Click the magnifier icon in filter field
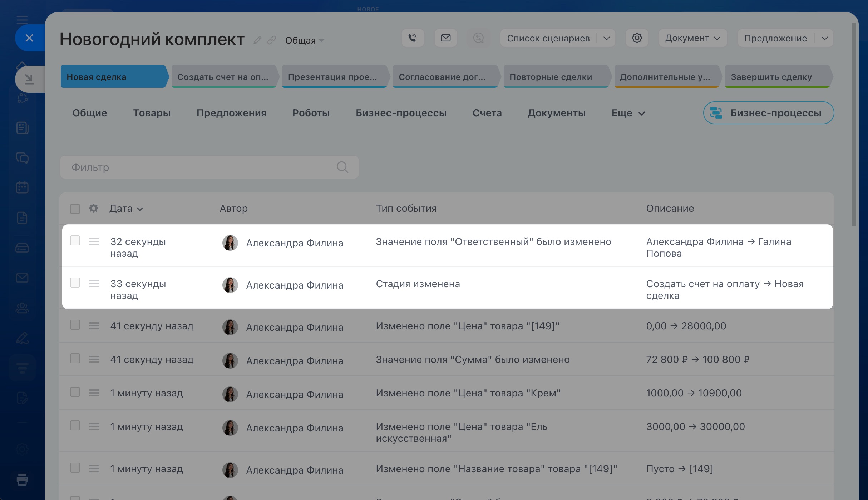Image resolution: width=868 pixels, height=500 pixels. (342, 167)
